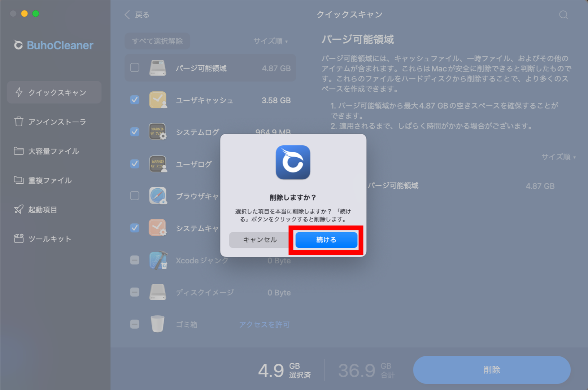The width and height of the screenshot is (588, 390).
Task: Toggle the ゴミ箱 checkbox
Action: [135, 324]
